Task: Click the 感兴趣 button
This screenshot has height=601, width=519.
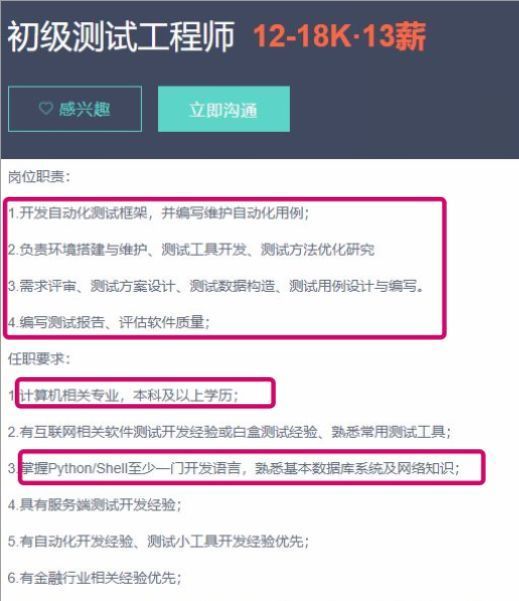Action: tap(75, 109)
